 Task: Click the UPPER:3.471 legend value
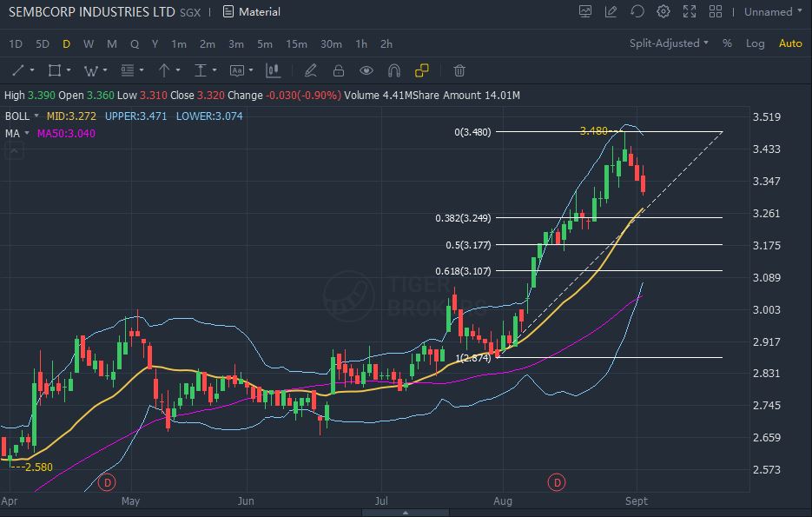point(135,116)
